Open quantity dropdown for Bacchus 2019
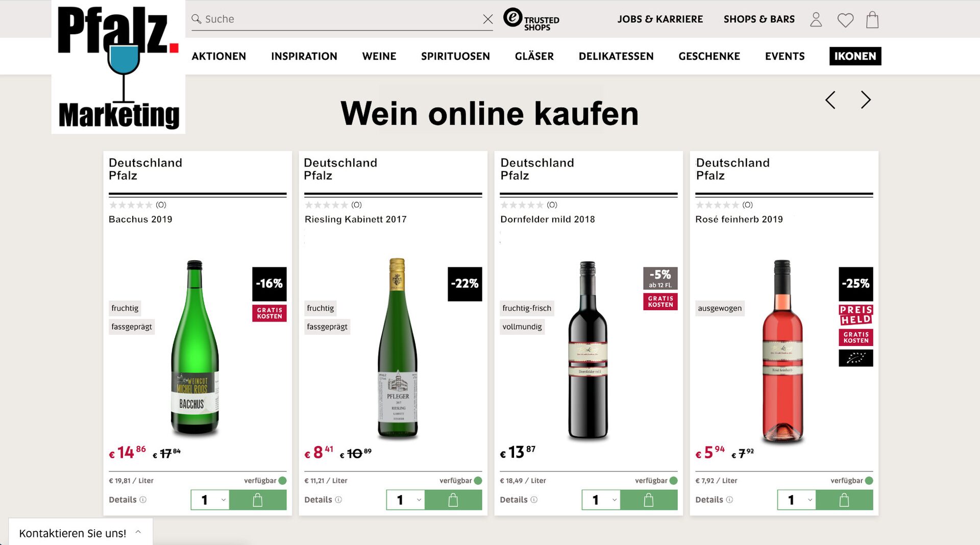Viewport: 980px width, 545px height. [x=210, y=500]
